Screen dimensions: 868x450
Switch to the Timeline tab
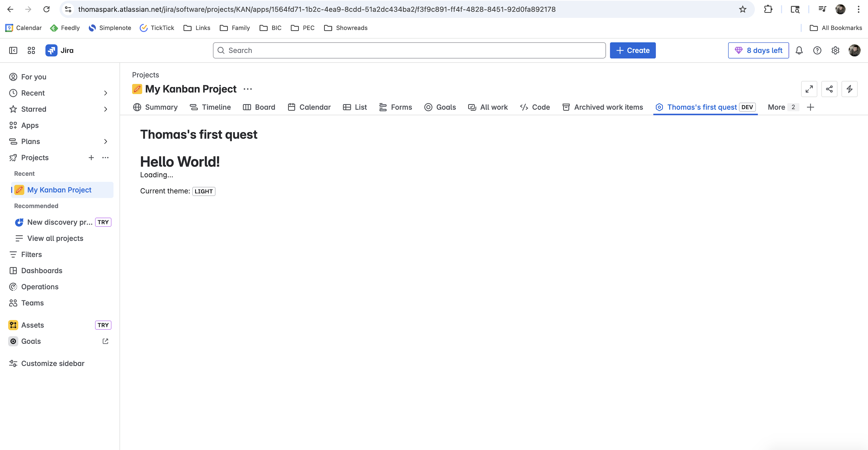click(210, 107)
